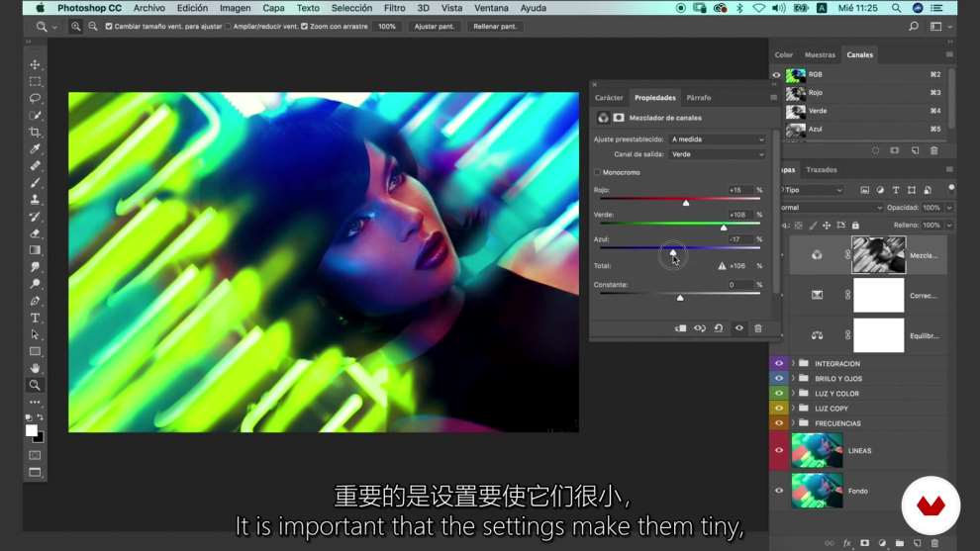This screenshot has width=980, height=551.
Task: Switch to the Muestras tab
Action: click(x=820, y=55)
